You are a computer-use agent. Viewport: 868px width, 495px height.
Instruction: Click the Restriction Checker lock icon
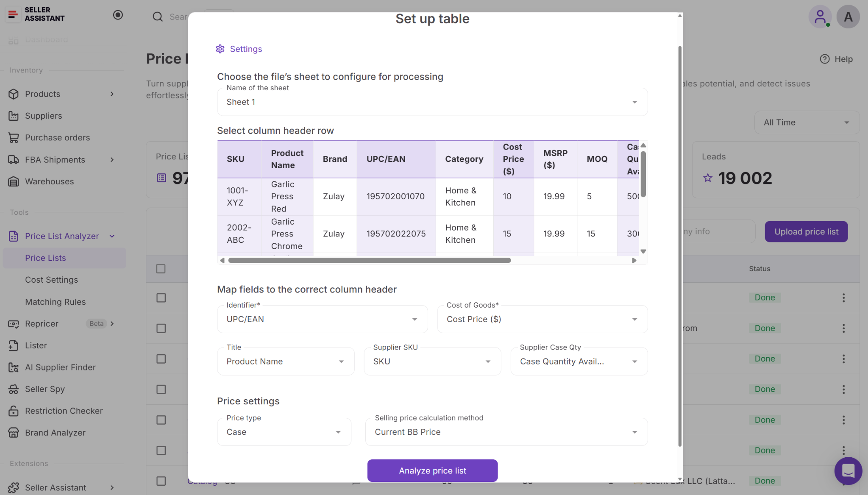tap(14, 411)
